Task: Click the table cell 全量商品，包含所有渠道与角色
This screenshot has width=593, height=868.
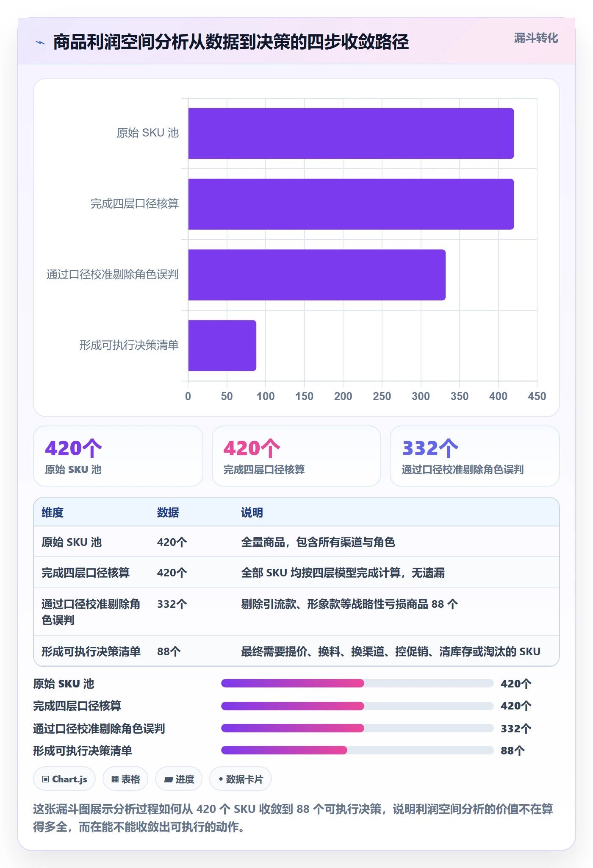Action: point(318,542)
